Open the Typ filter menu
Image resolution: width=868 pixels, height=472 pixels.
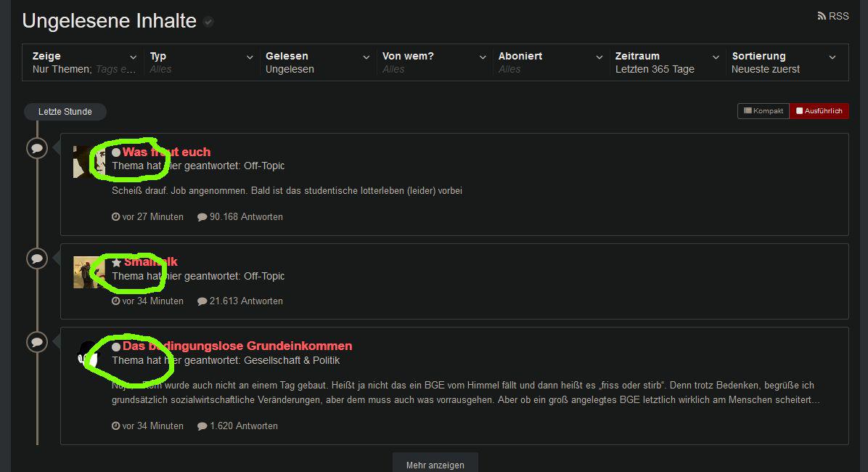click(201, 62)
